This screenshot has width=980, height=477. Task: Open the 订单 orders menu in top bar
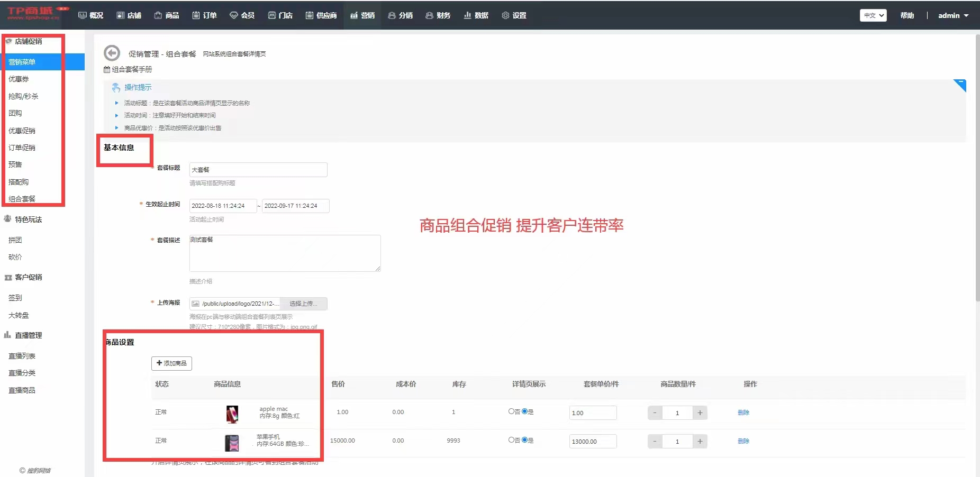pyautogui.click(x=204, y=15)
